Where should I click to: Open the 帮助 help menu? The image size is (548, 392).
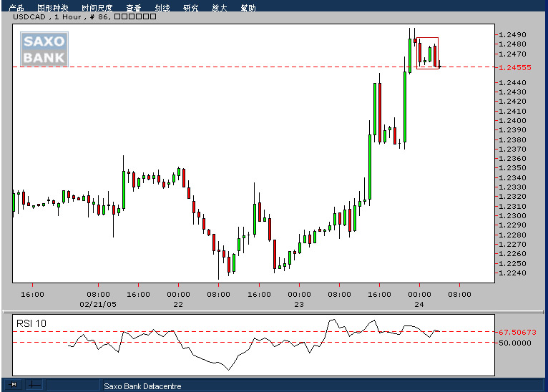[248, 8]
